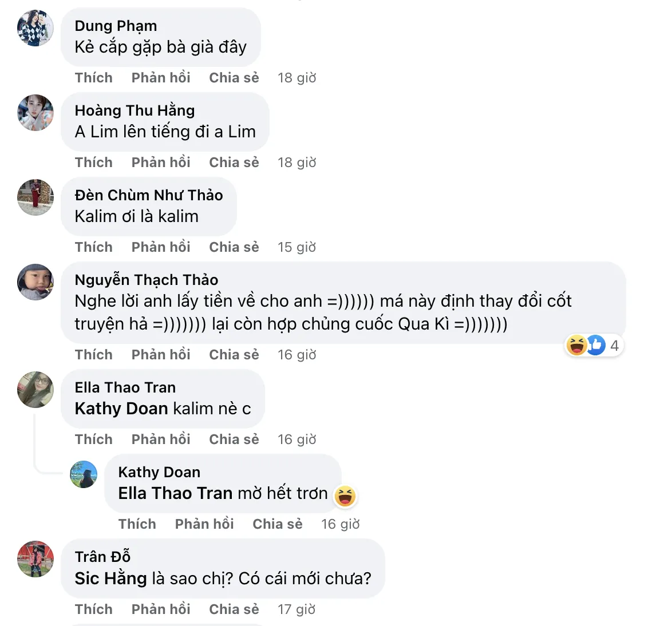Open Kathy Doan mention in Ella's comment
The image size is (672, 626).
tap(121, 409)
